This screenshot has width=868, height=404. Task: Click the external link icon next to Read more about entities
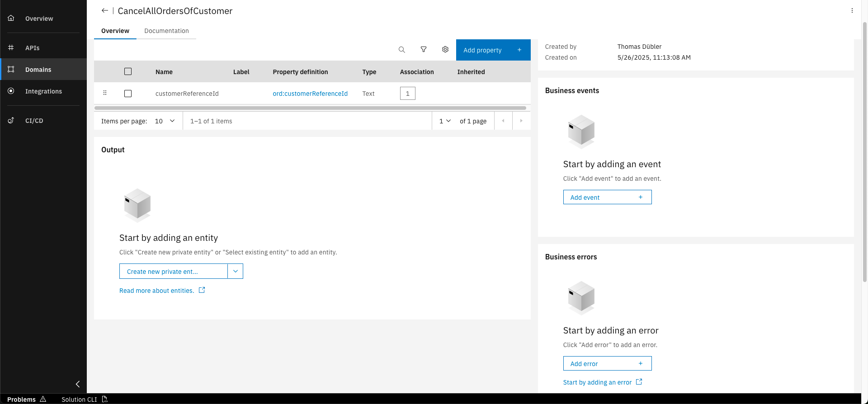click(202, 290)
